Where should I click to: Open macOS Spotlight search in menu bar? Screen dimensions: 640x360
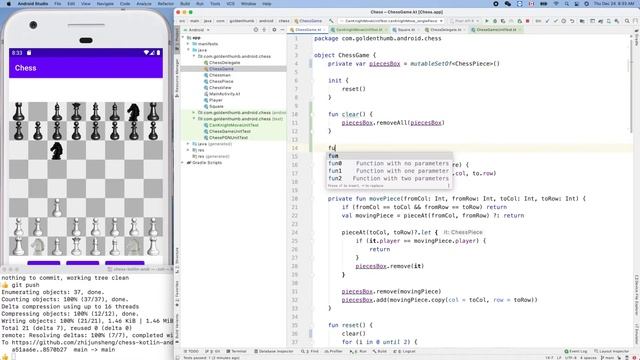[x=567, y=4]
